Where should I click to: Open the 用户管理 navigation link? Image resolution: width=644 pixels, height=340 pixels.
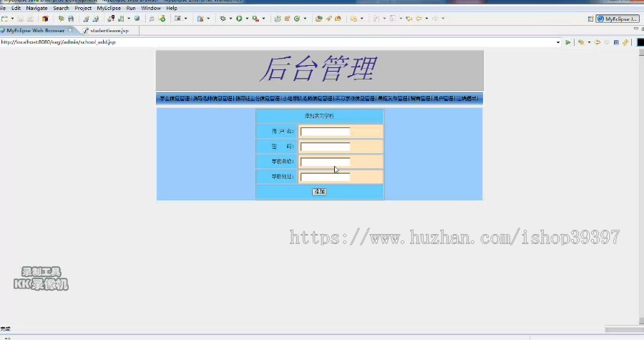click(x=444, y=99)
